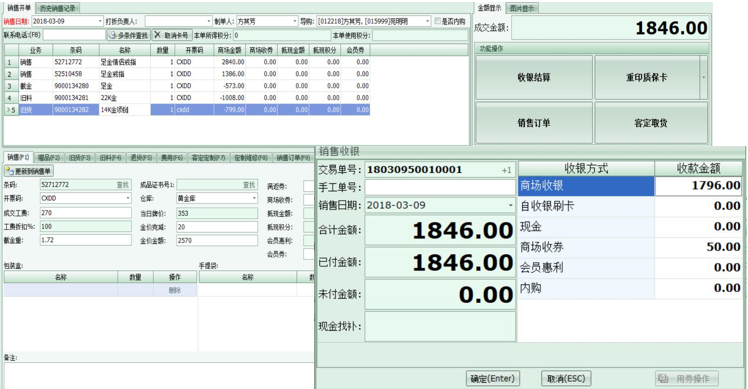Click the 收银结算 button
Screen dimensions: 748x389
tap(534, 77)
